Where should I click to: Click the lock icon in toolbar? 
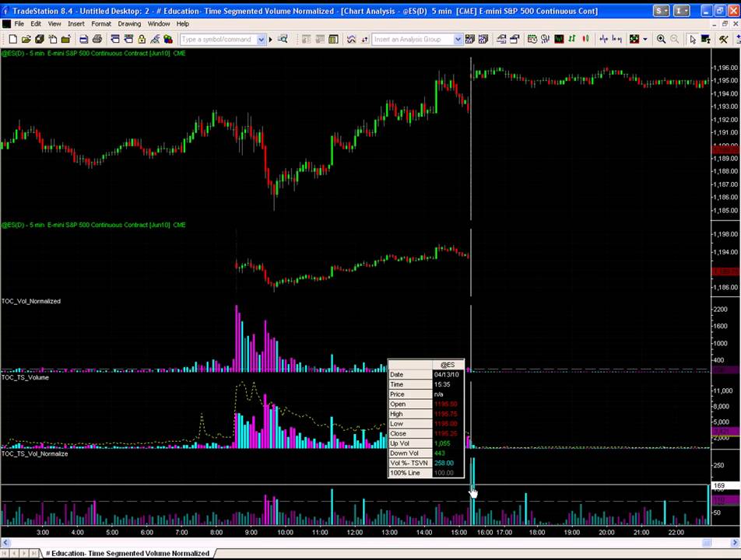click(x=142, y=39)
